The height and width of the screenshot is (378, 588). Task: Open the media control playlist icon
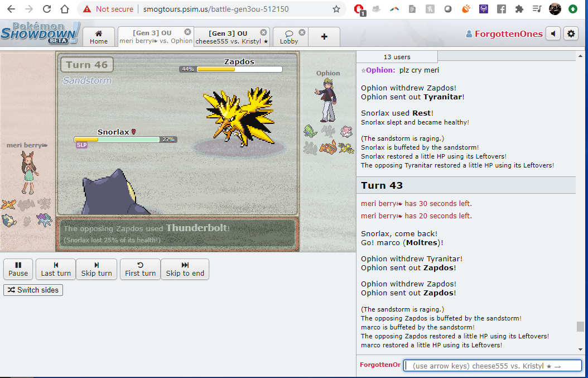537,9
